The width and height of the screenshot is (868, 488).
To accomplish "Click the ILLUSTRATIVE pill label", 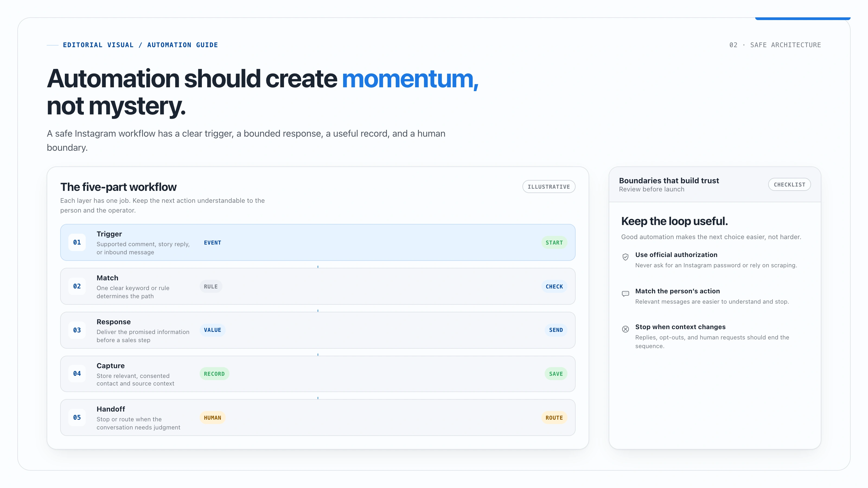I will coord(548,187).
